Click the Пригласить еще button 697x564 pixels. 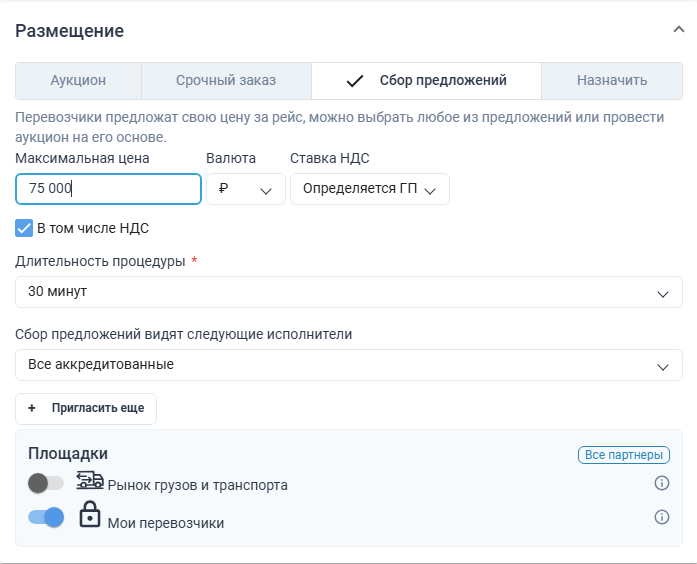tap(86, 408)
